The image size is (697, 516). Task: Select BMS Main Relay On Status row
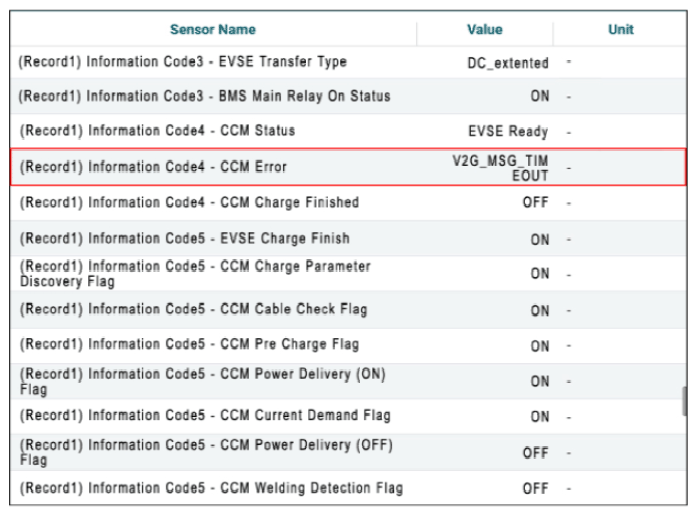coord(348,96)
